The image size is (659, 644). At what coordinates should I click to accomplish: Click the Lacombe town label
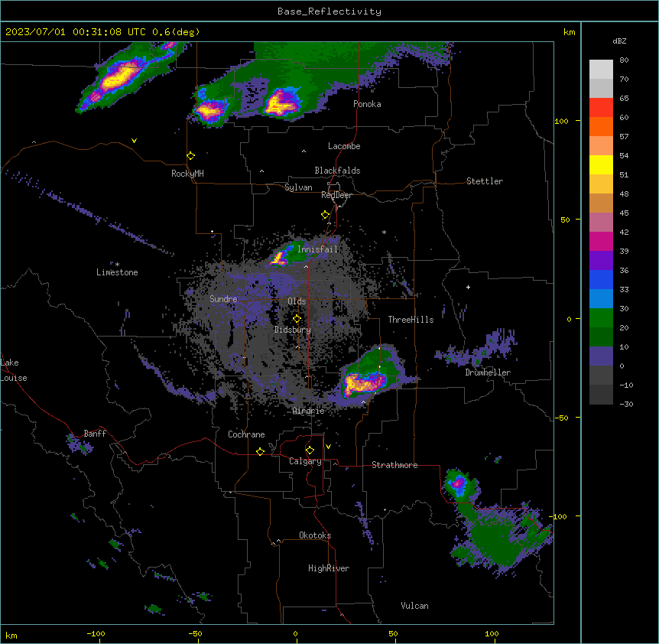click(344, 146)
